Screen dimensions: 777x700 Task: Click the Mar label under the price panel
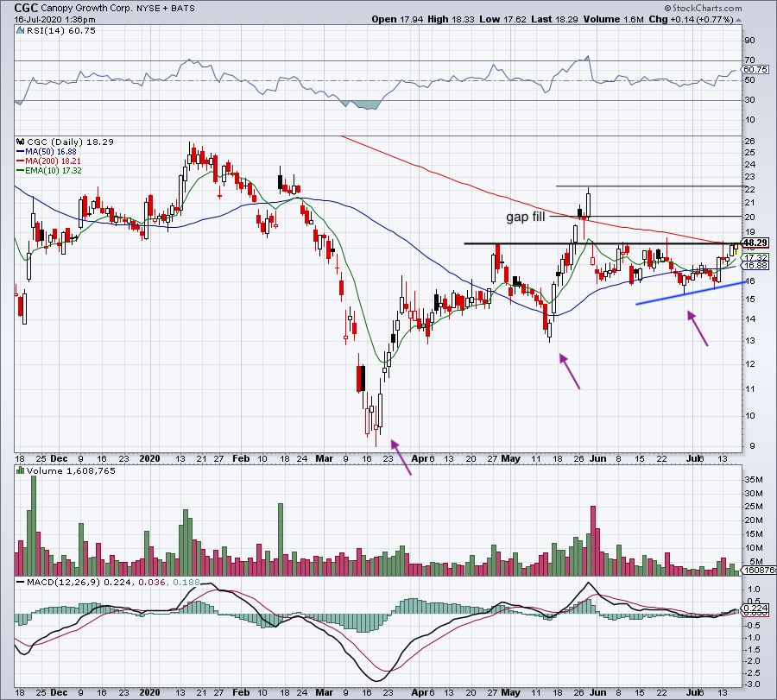325,458
